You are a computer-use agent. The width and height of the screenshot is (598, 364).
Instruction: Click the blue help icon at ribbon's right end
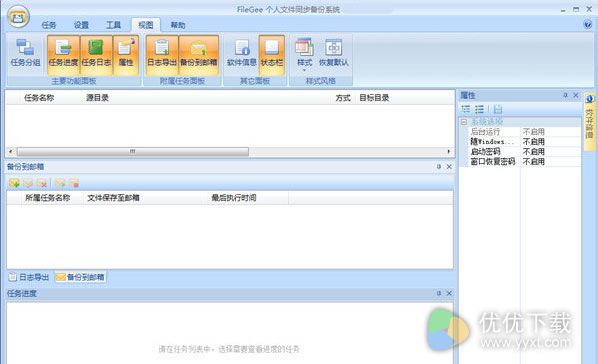click(x=587, y=24)
